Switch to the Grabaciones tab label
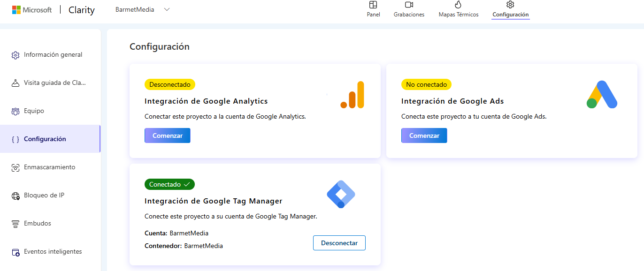 (x=409, y=15)
